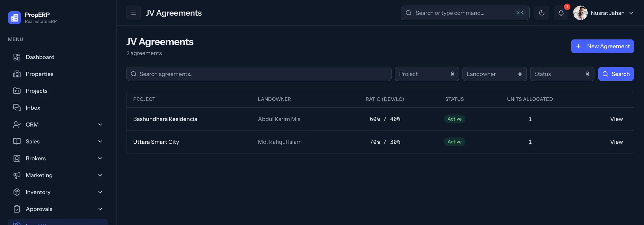
Task: Click the Dashboard grid icon
Action: pyautogui.click(x=17, y=57)
